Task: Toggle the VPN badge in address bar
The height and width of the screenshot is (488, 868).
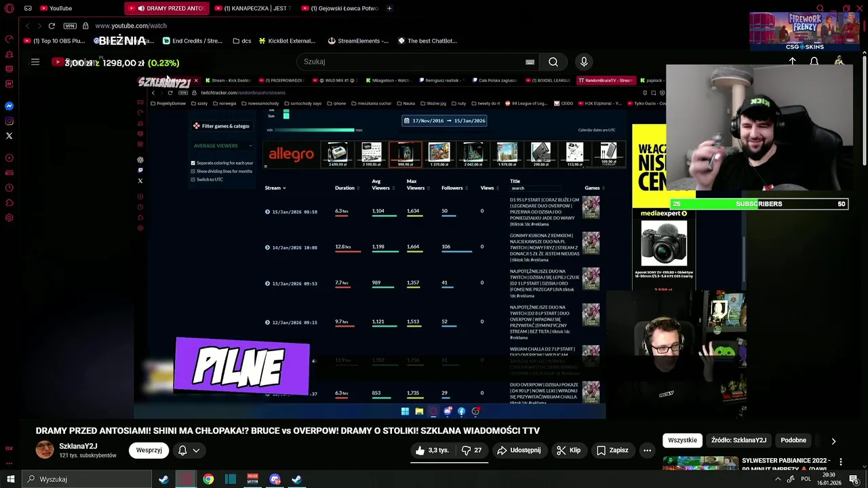Action: pos(70,26)
